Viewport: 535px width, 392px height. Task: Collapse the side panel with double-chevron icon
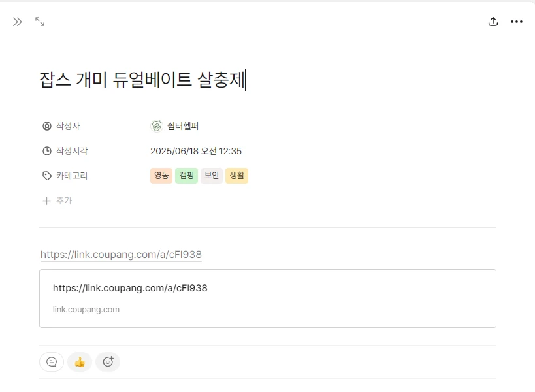(18, 22)
